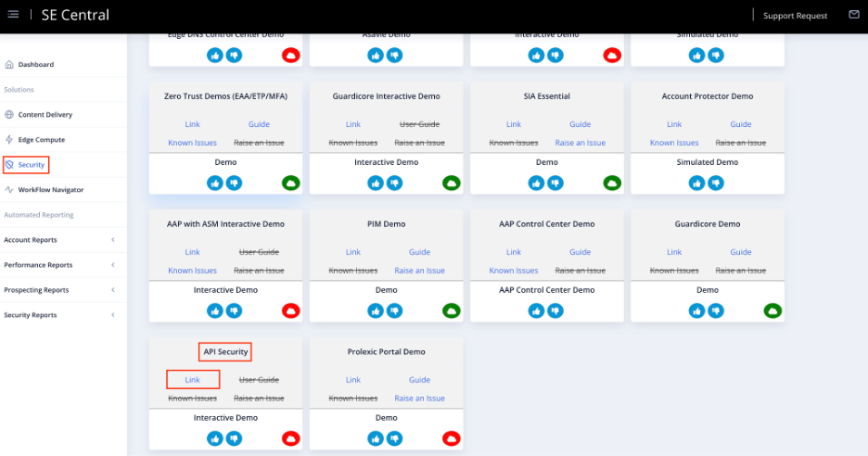868x456 pixels.
Task: Click red cloud on Prolexic Portal Demo
Action: click(452, 438)
